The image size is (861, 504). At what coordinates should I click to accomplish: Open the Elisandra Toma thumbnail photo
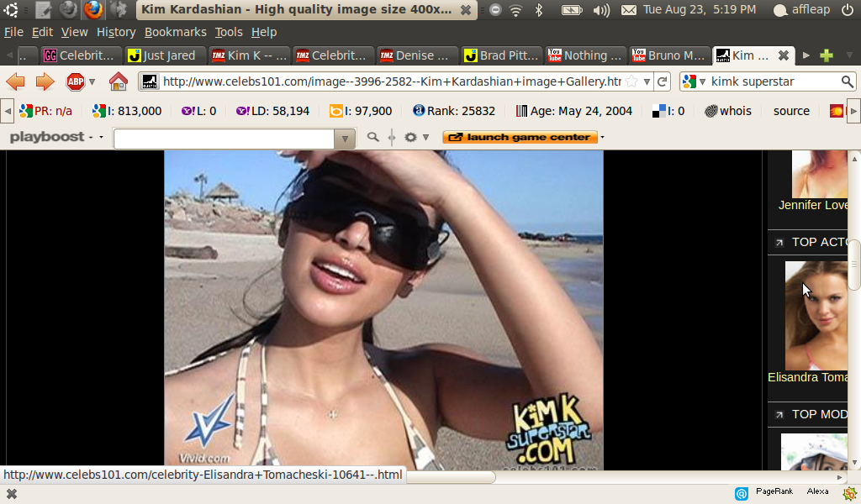(816, 315)
